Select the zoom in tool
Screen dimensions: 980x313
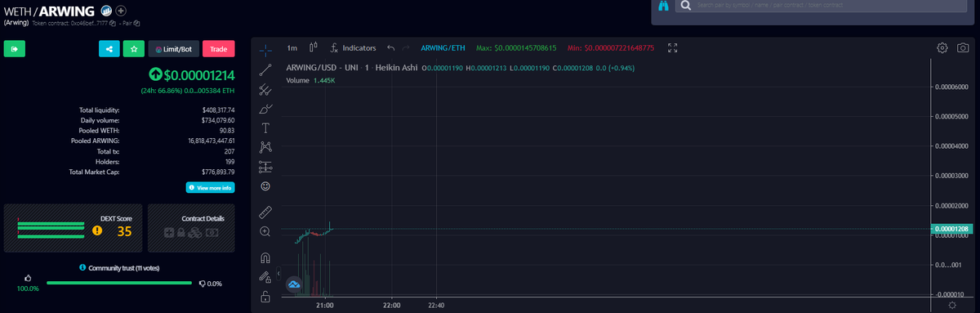tap(265, 232)
